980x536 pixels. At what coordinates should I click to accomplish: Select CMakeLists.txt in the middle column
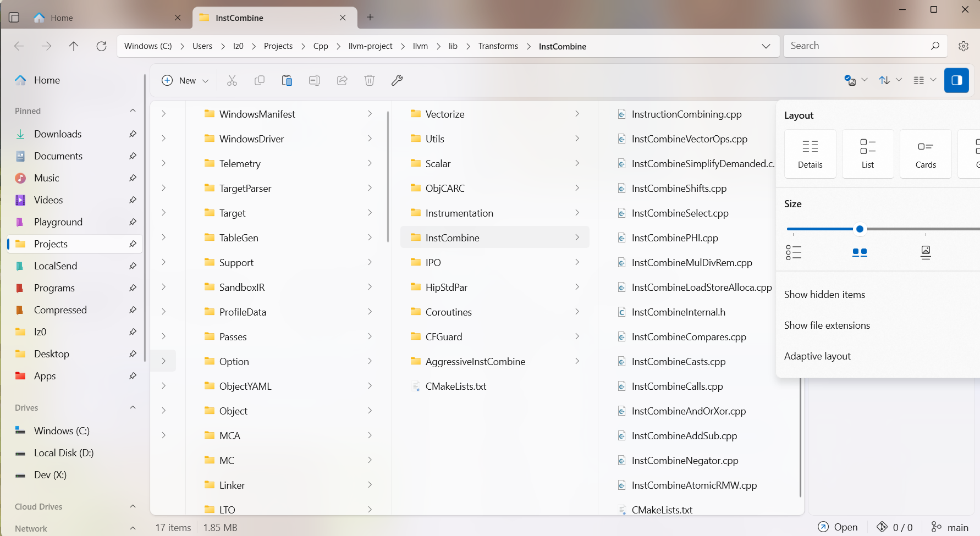coord(456,386)
